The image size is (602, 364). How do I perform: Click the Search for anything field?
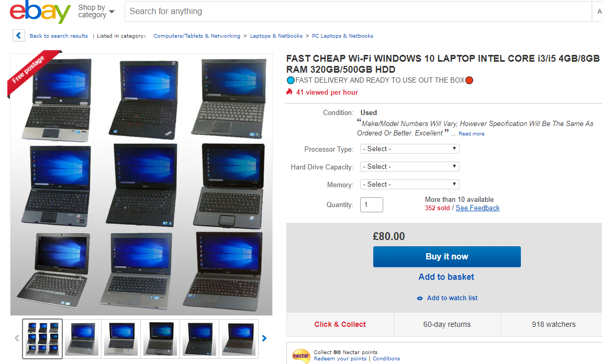point(358,12)
